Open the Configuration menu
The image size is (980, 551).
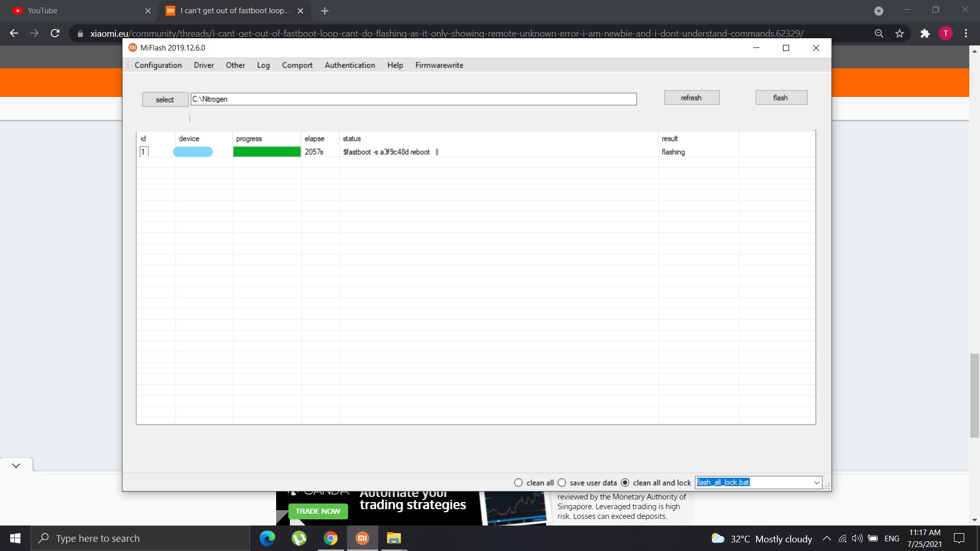point(158,65)
